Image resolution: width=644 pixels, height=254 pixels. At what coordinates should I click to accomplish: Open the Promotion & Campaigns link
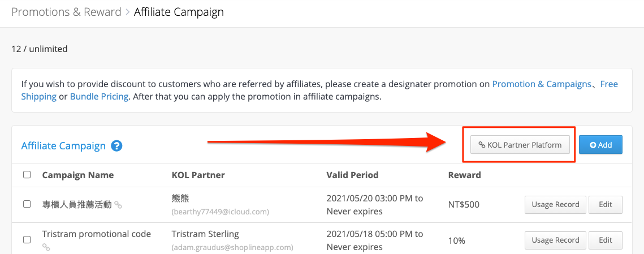point(541,84)
